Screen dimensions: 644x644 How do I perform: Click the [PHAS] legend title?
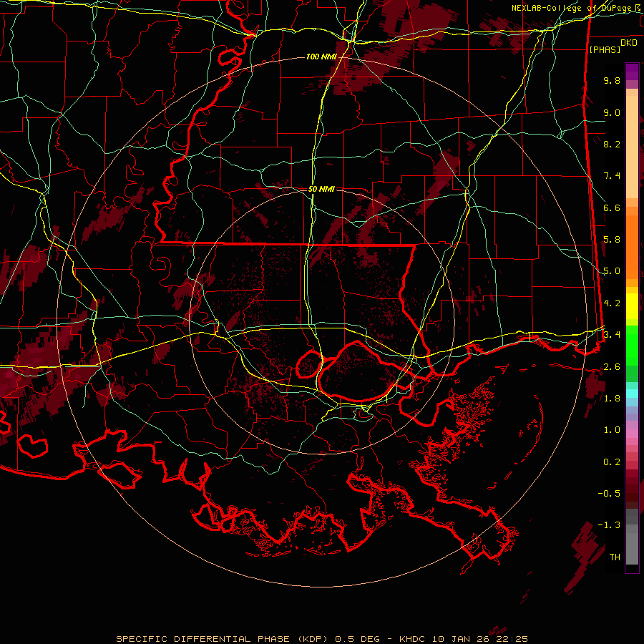[x=605, y=50]
